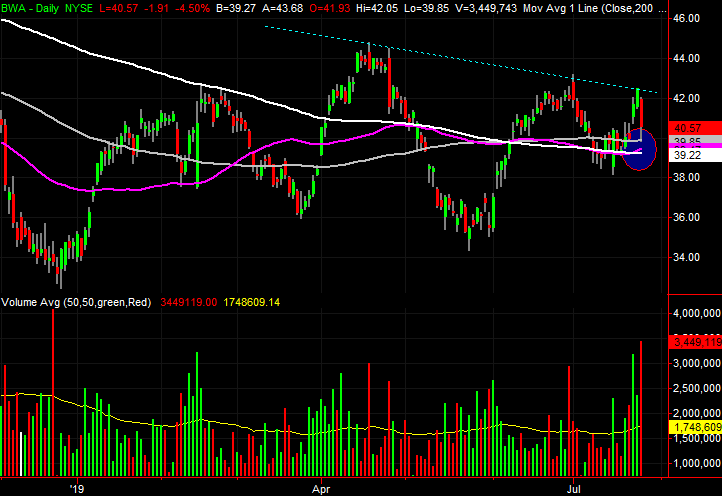
Task: Click the '19 date axis label
Action: tap(77, 488)
